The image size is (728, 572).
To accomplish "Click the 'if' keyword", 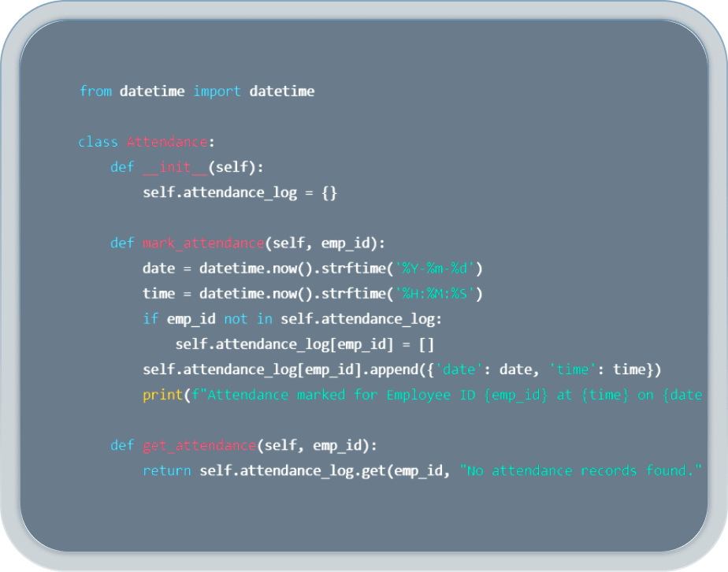I will (x=150, y=319).
